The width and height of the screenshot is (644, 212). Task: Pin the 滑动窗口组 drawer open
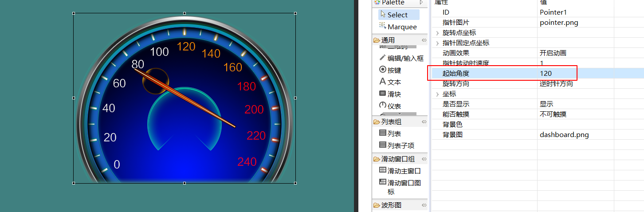424,159
